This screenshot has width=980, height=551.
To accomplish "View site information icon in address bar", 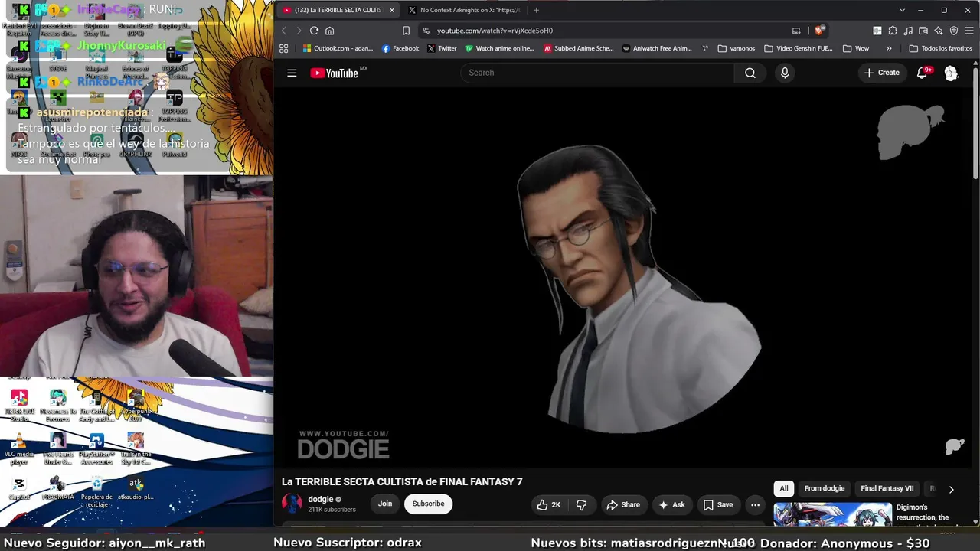I will pos(426,31).
